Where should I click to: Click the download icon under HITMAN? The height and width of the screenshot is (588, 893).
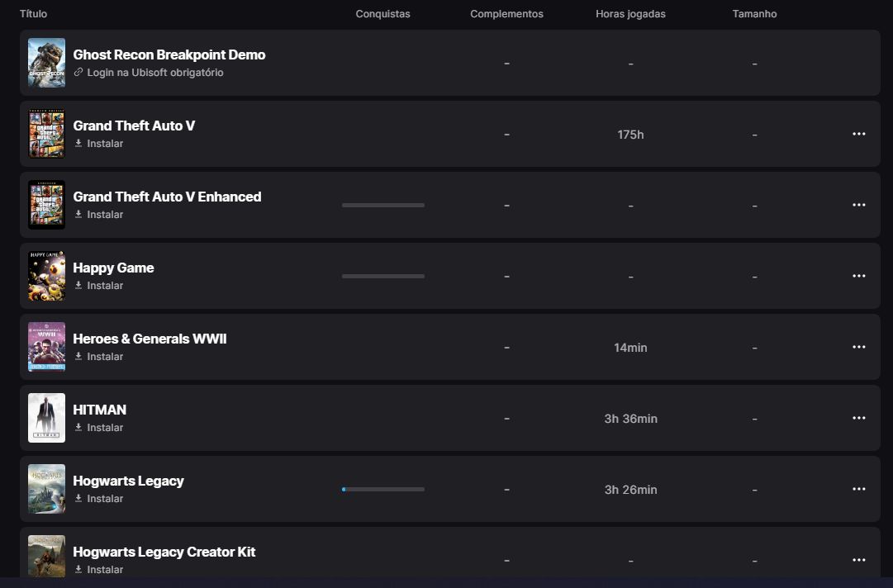(78, 428)
